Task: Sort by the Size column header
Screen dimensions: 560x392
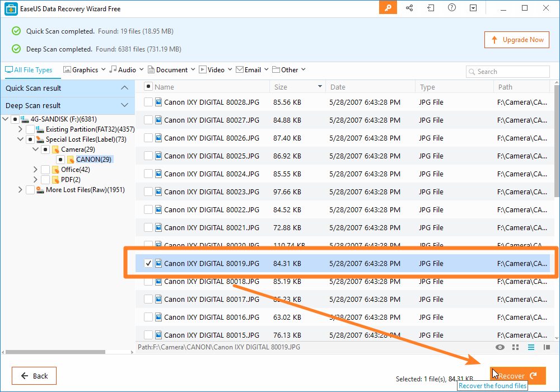Action: tap(297, 87)
